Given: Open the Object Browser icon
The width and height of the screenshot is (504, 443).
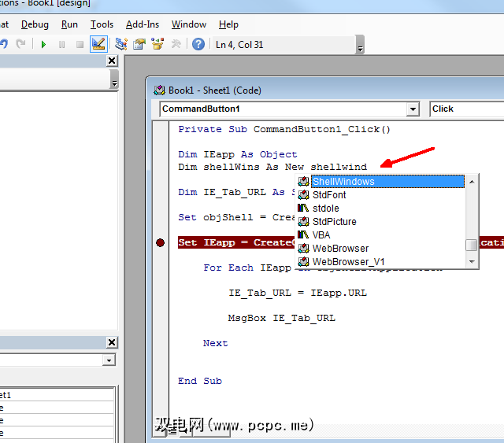Looking at the screenshot, I should coord(157,44).
